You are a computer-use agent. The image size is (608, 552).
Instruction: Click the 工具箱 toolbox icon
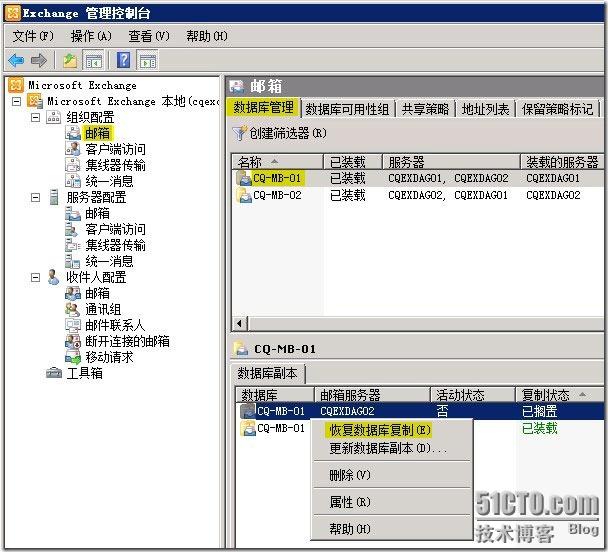point(54,373)
